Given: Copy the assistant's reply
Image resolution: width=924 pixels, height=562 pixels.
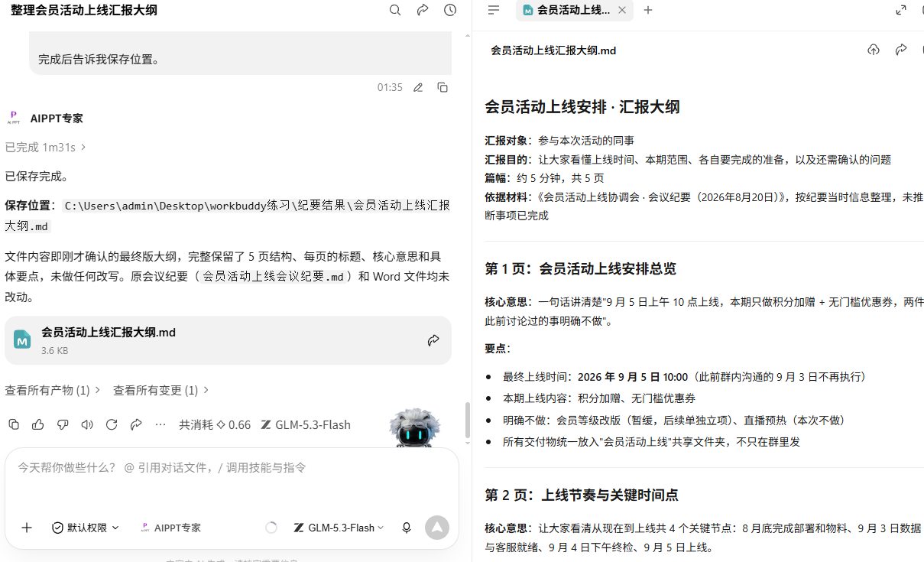Looking at the screenshot, I should pyautogui.click(x=13, y=424).
